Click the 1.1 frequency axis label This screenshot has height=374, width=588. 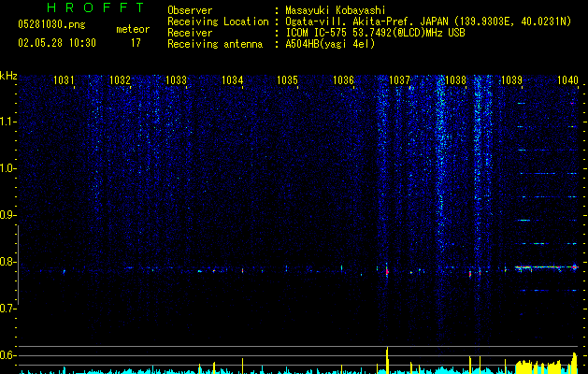coord(7,122)
